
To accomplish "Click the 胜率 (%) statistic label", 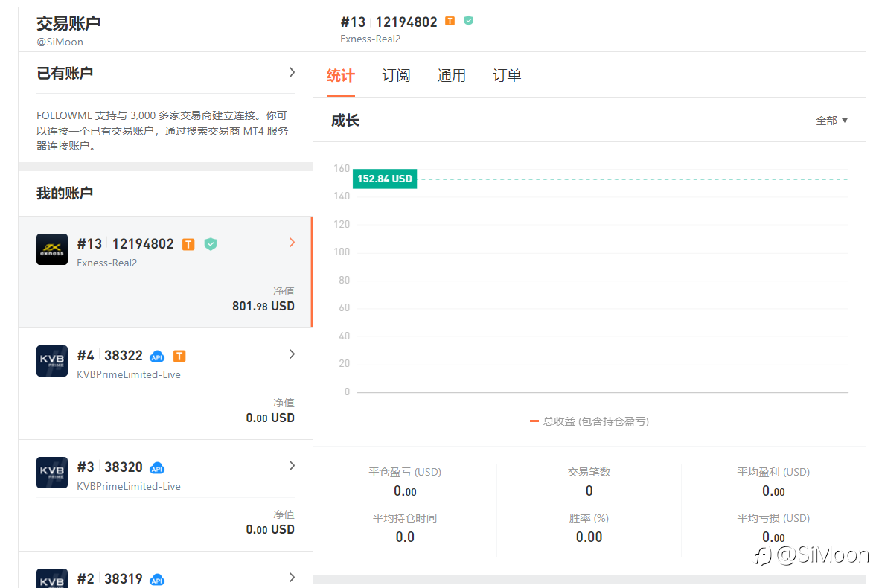I will pos(589,518).
